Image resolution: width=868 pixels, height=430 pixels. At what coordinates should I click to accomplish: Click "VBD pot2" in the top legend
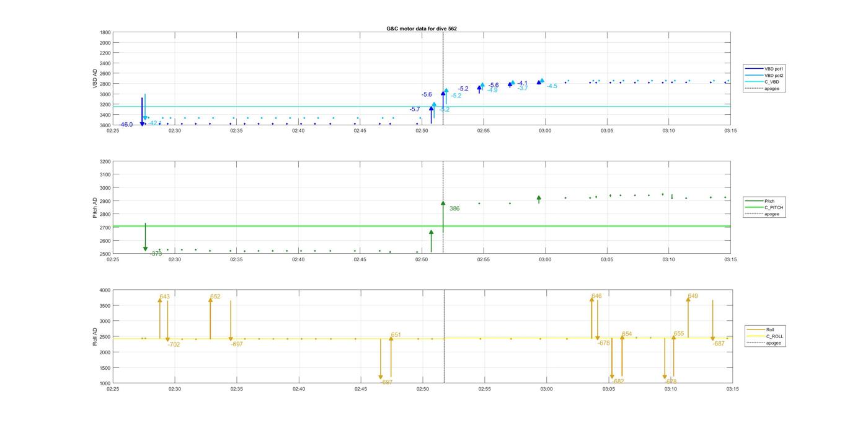[774, 75]
